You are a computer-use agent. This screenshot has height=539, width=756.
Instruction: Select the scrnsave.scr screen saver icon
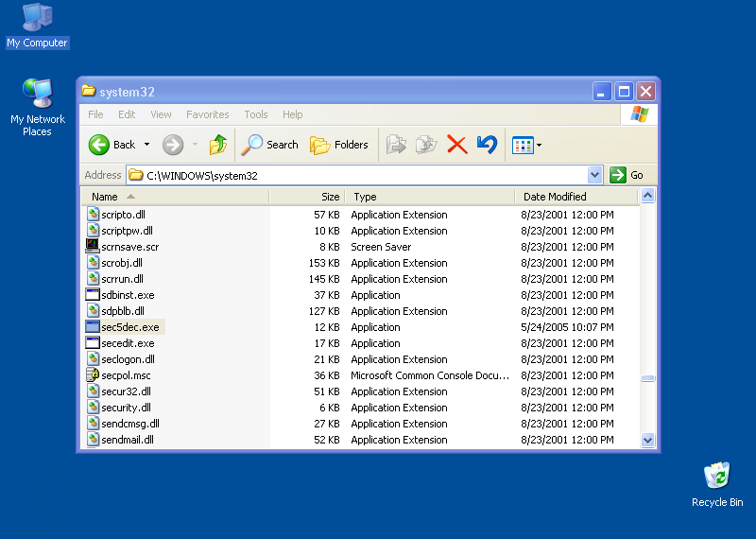(92, 246)
